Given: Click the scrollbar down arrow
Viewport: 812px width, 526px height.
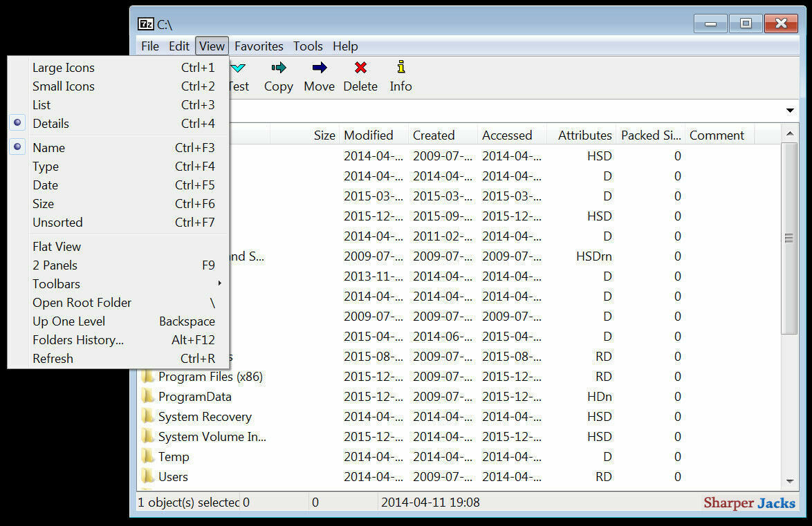Looking at the screenshot, I should 790,481.
